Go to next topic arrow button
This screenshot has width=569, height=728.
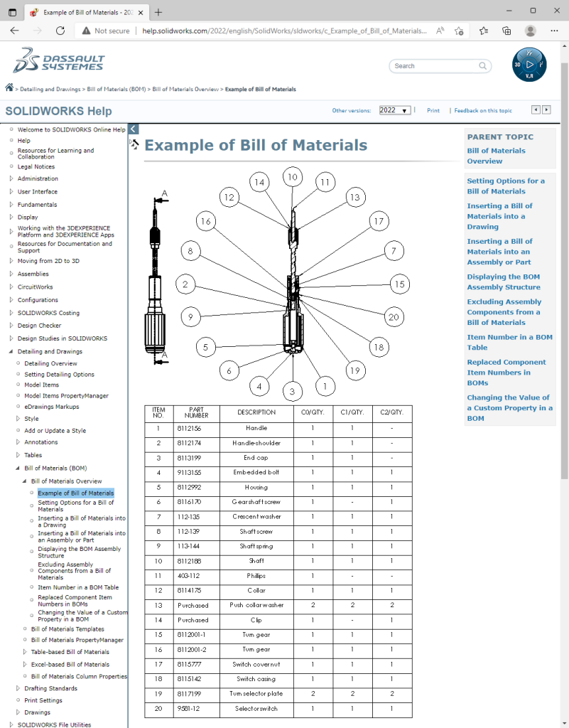pyautogui.click(x=546, y=109)
